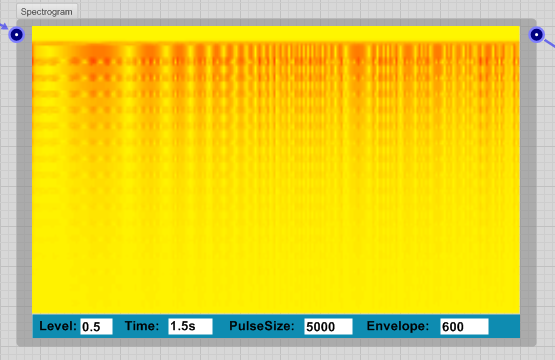Click the Time: label text
Viewport: 555px width, 360px height.
tap(142, 326)
